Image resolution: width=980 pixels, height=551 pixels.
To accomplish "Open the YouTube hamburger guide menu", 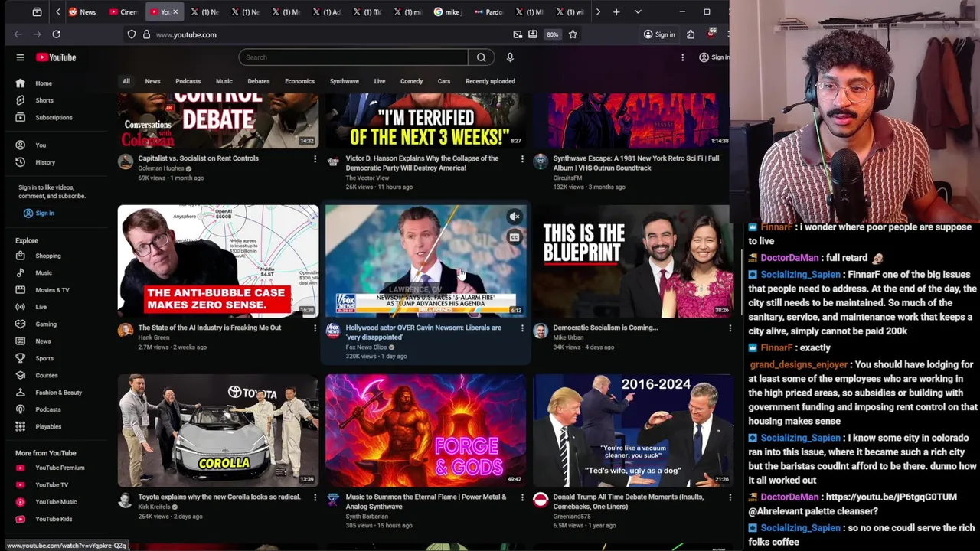I will pyautogui.click(x=21, y=57).
